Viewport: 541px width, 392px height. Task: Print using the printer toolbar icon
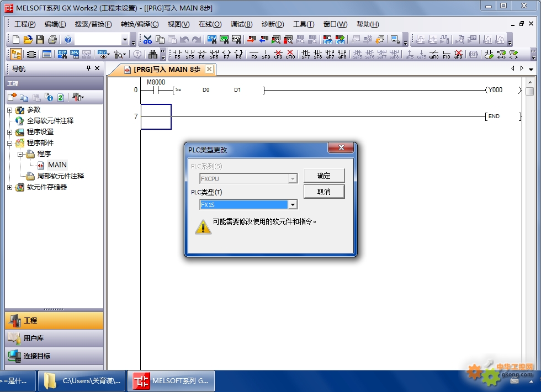(52, 40)
